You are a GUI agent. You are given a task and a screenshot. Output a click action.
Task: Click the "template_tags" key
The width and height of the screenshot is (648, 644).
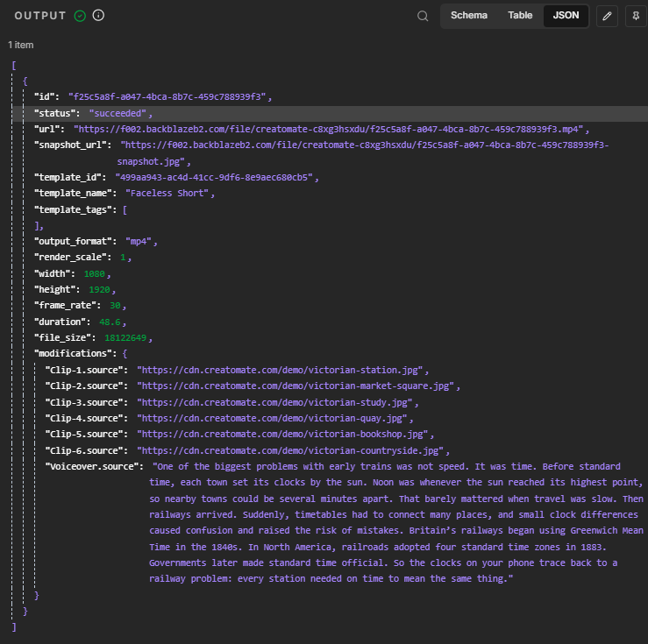point(73,209)
